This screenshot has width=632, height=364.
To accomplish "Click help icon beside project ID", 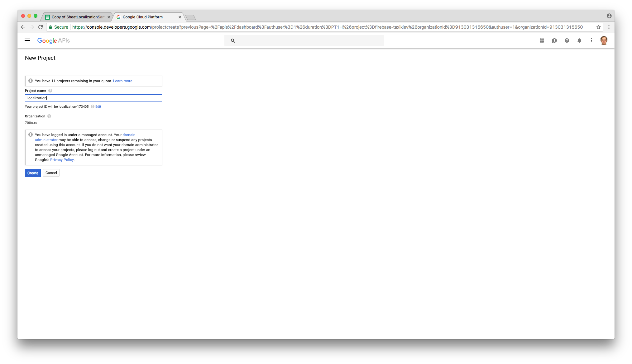I will pyautogui.click(x=93, y=106).
